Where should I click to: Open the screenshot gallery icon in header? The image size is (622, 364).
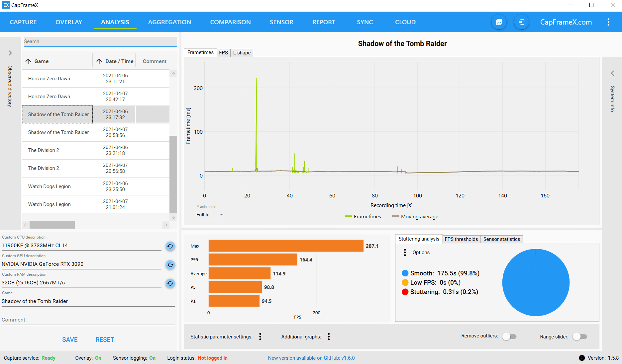499,22
